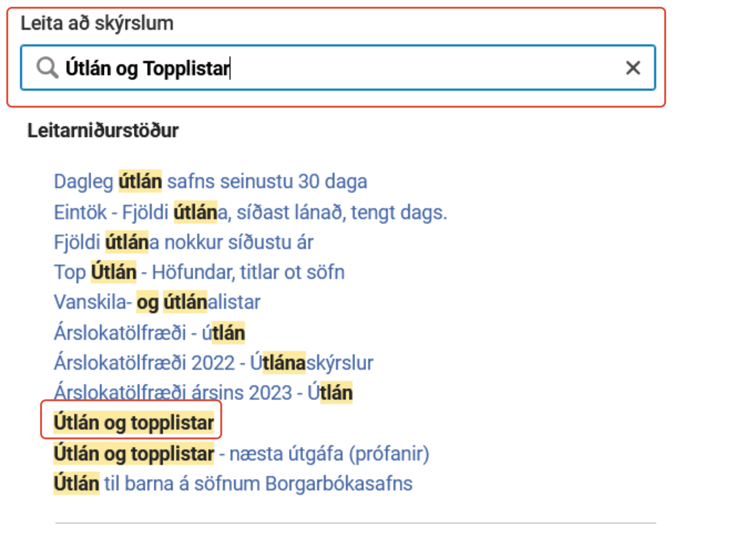Click empty search field space before the X
The image size is (756, 548).
pos(435,68)
